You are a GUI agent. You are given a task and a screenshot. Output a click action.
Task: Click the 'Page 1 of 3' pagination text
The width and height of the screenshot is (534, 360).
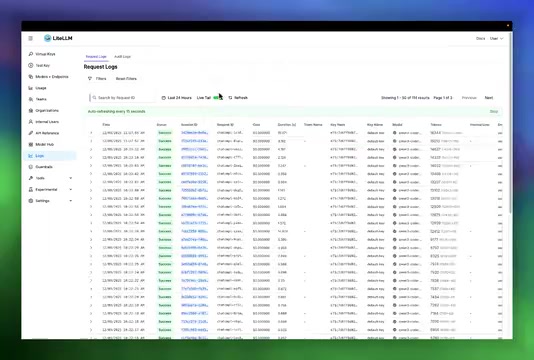(x=443, y=98)
